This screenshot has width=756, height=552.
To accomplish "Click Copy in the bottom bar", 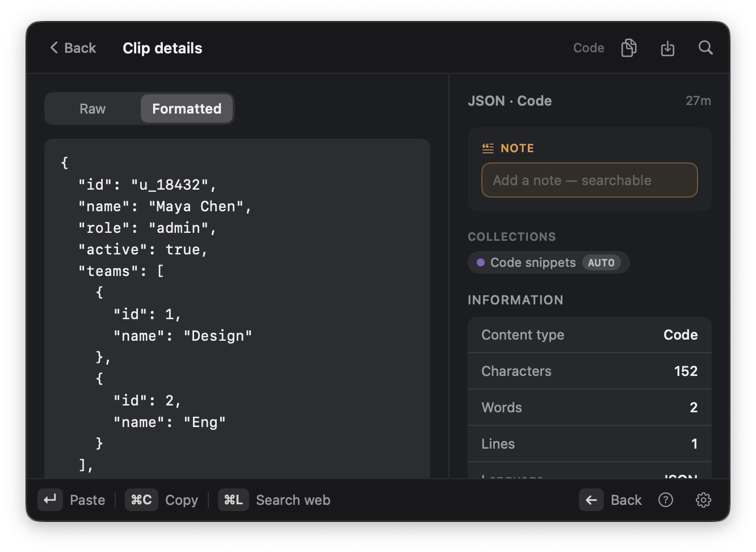I will 182,500.
